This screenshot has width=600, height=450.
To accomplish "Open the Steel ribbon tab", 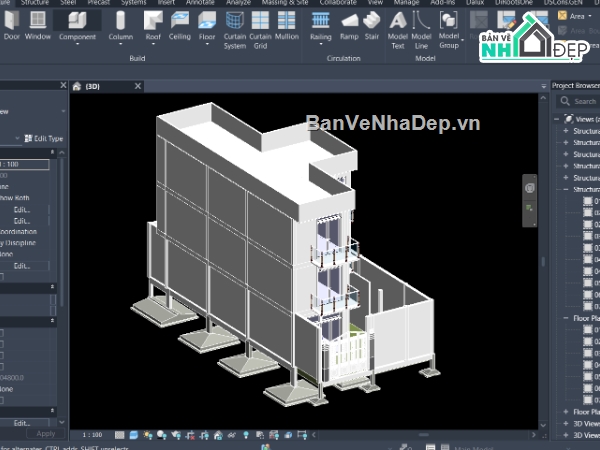I will [x=68, y=2].
